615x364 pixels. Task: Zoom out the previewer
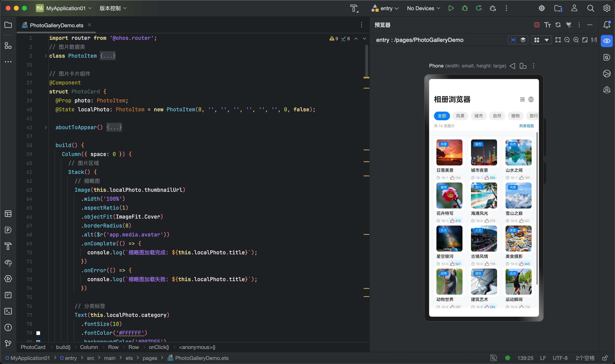(567, 40)
